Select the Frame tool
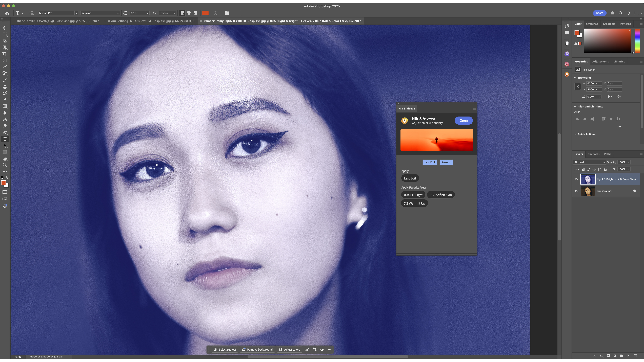 click(x=5, y=60)
